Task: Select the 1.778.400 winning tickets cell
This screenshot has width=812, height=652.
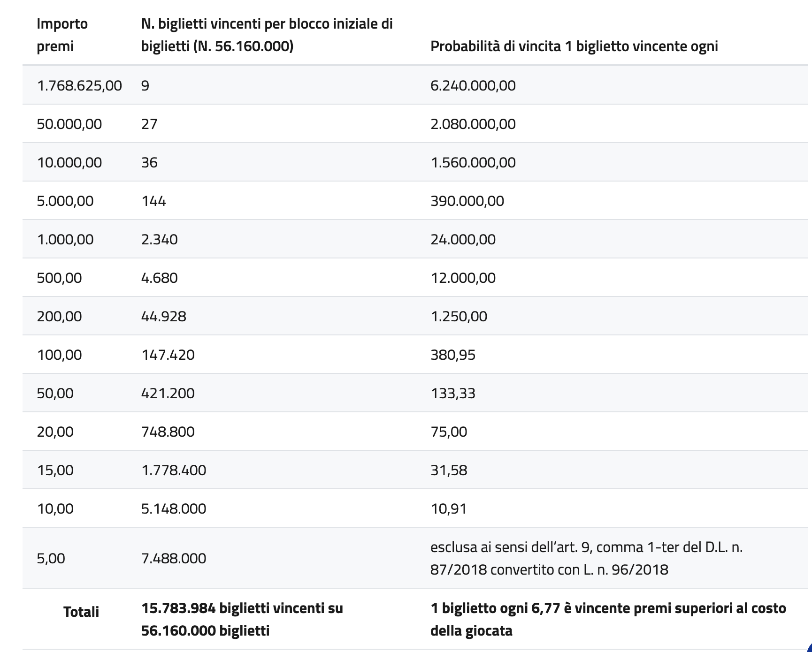Action: (x=173, y=470)
